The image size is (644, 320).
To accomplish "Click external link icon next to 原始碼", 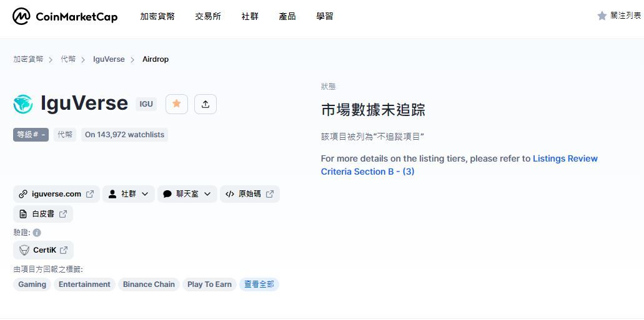I will 270,194.
